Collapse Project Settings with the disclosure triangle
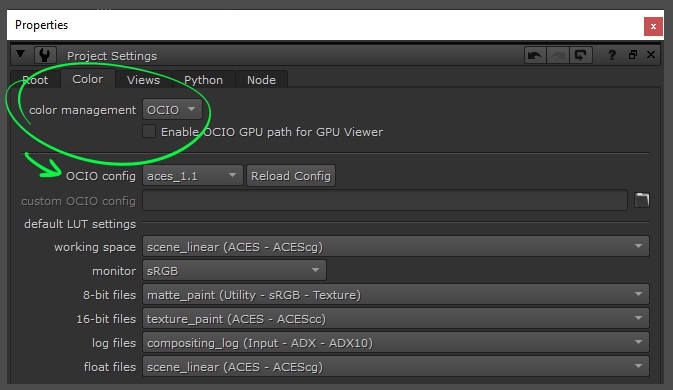Image resolution: width=673 pixels, height=390 pixels. click(20, 54)
